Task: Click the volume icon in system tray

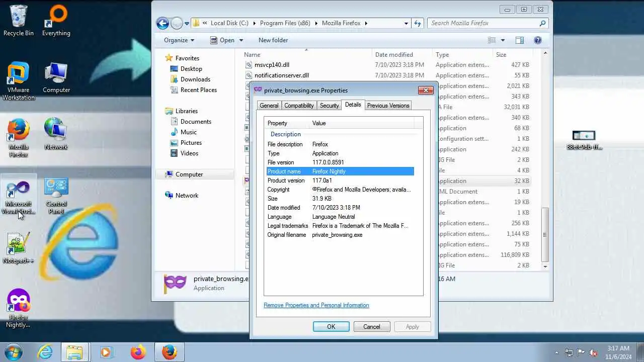Action: pyautogui.click(x=593, y=352)
